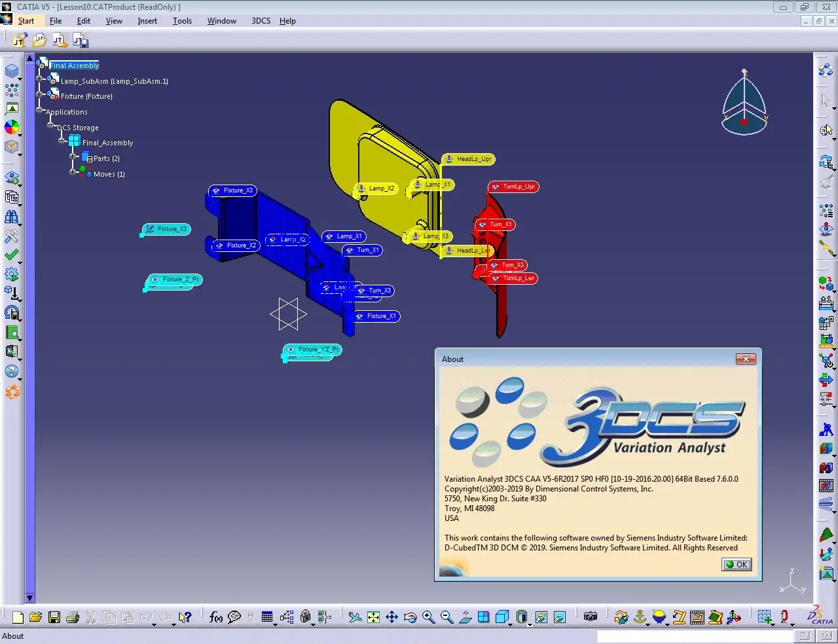Click the tree scroll down arrow

click(29, 598)
